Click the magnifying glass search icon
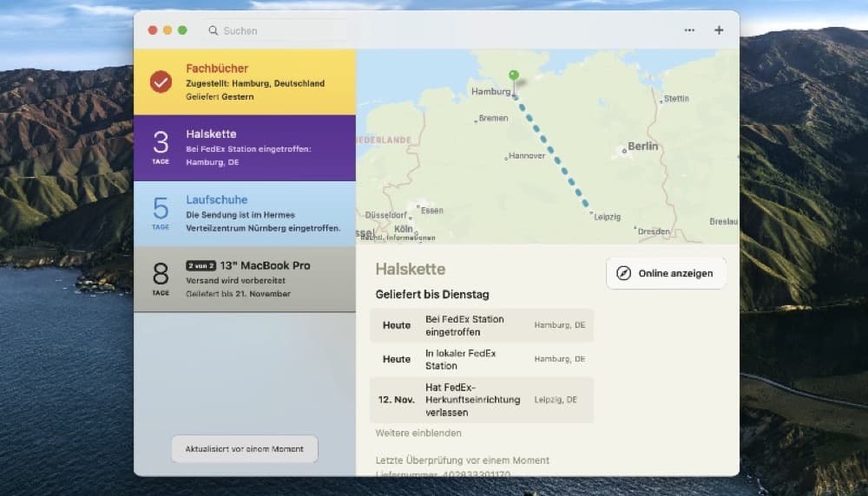 pos(214,30)
